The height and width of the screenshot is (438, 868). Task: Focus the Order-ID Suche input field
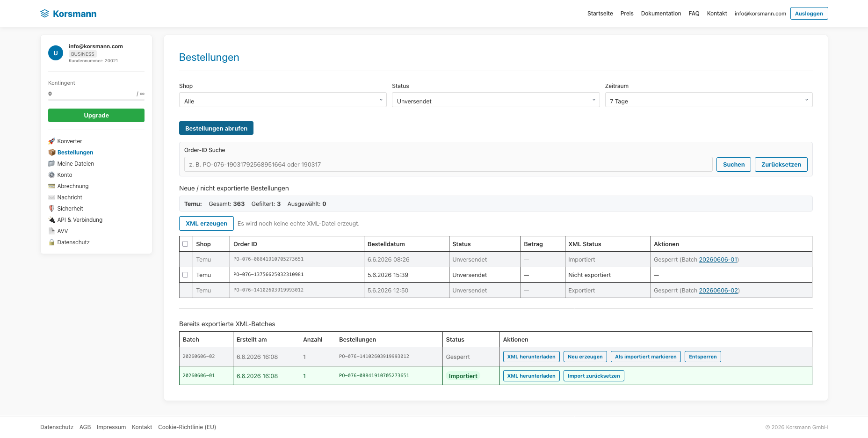[448, 165]
